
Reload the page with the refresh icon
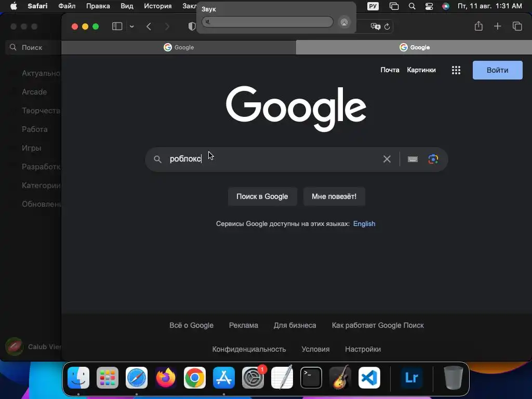(387, 26)
